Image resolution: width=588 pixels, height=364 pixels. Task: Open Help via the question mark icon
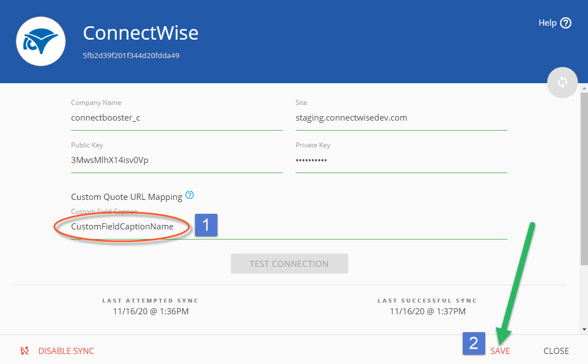point(566,23)
